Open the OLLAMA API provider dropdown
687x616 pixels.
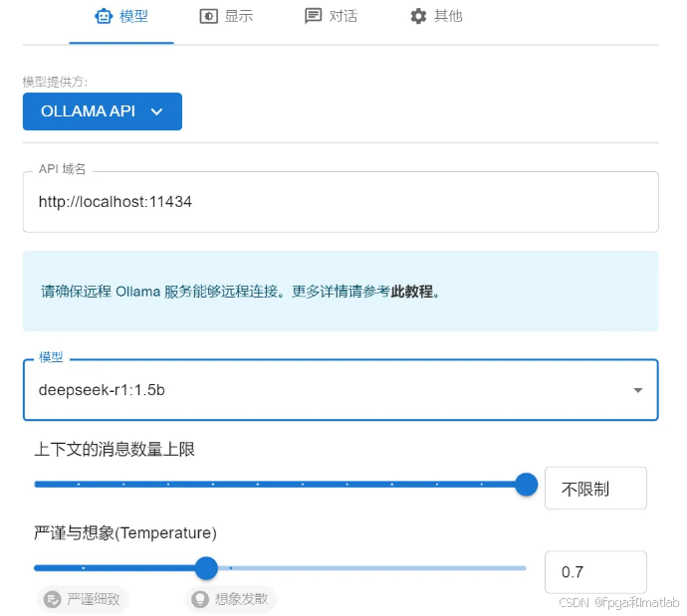click(x=103, y=111)
